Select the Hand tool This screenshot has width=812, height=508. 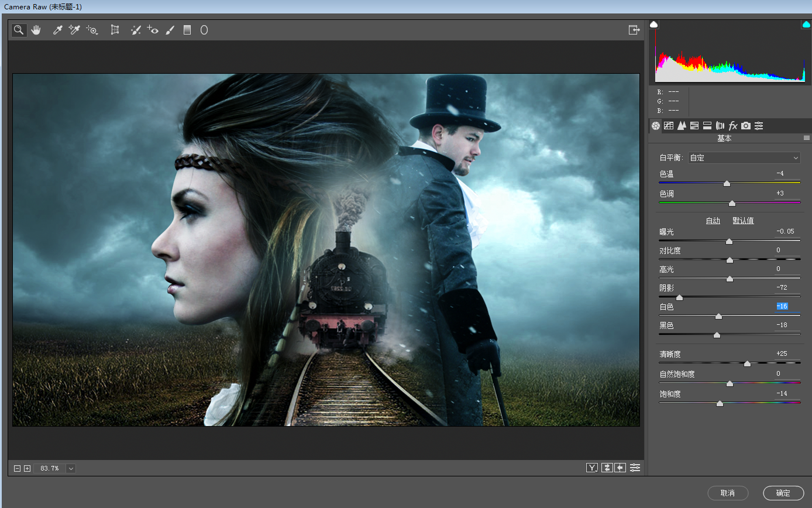click(36, 30)
